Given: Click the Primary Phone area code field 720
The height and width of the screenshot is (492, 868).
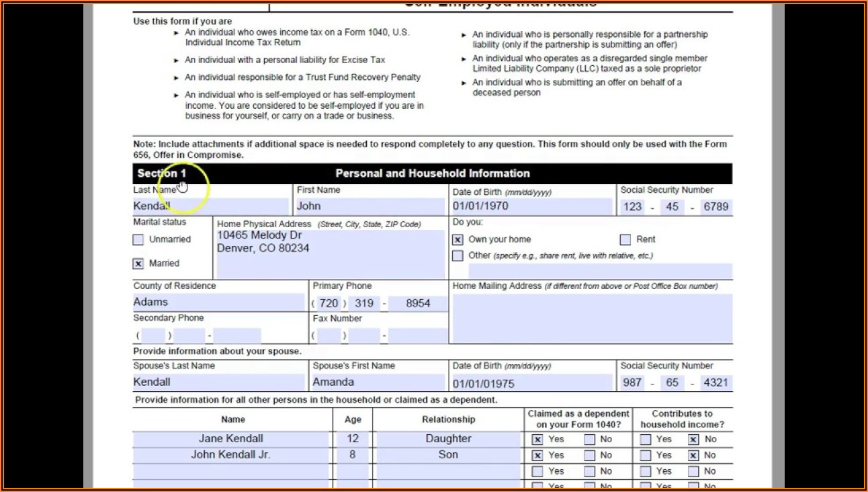Looking at the screenshot, I should pos(329,304).
